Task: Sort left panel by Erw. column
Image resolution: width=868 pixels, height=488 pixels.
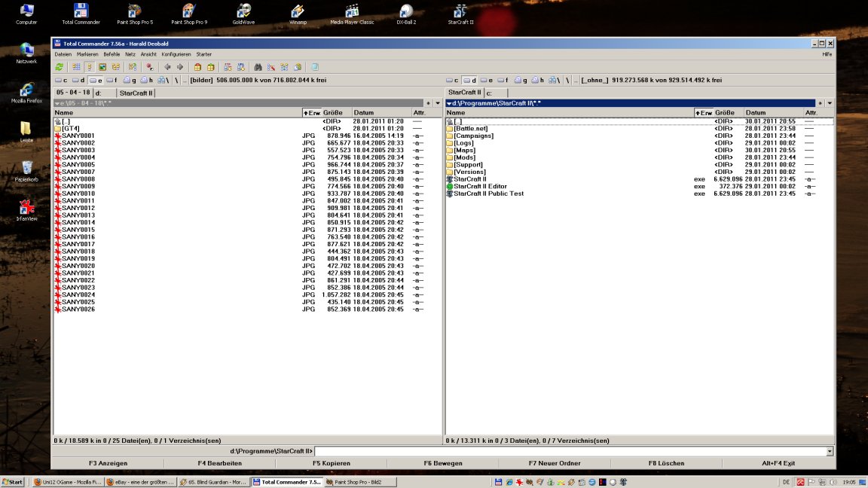Action: [x=312, y=112]
